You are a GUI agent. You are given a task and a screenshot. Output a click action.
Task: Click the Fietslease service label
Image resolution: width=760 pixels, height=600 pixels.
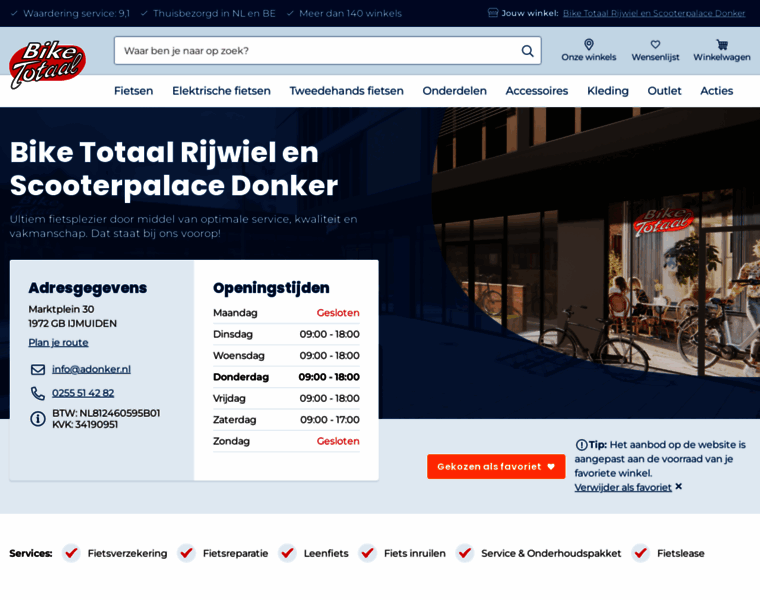click(x=681, y=553)
